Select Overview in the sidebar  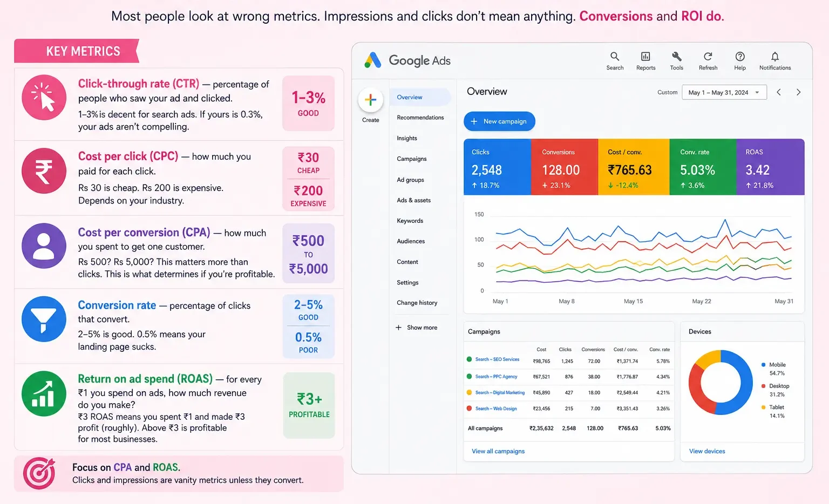tap(420, 97)
